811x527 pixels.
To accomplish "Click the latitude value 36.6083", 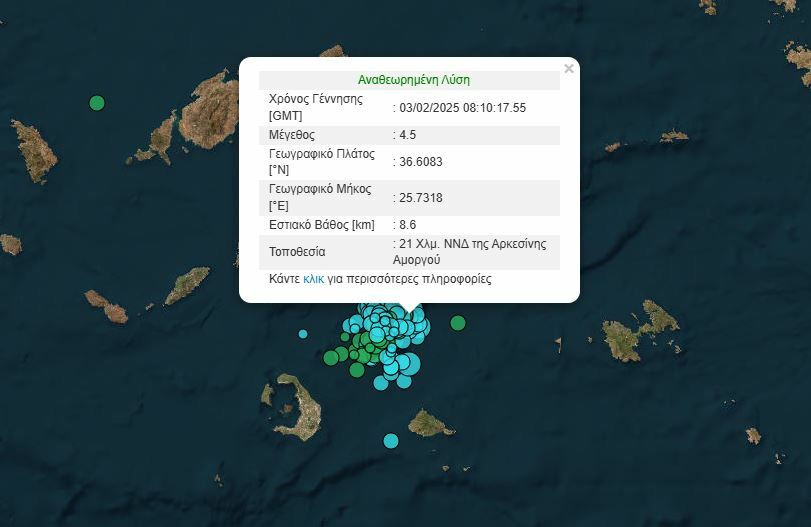I will tap(419, 162).
